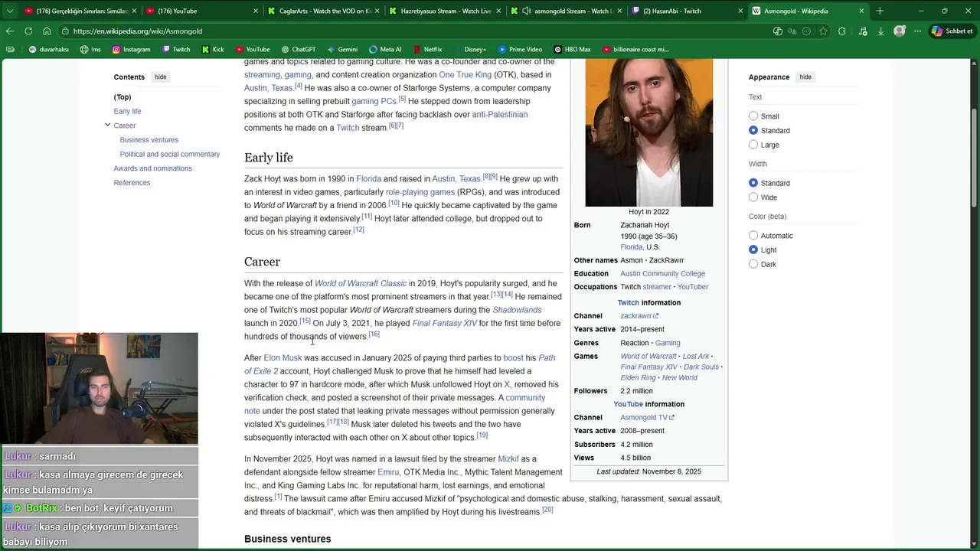Open the downloads arrow icon
The width and height of the screenshot is (980, 551).
pyautogui.click(x=880, y=31)
